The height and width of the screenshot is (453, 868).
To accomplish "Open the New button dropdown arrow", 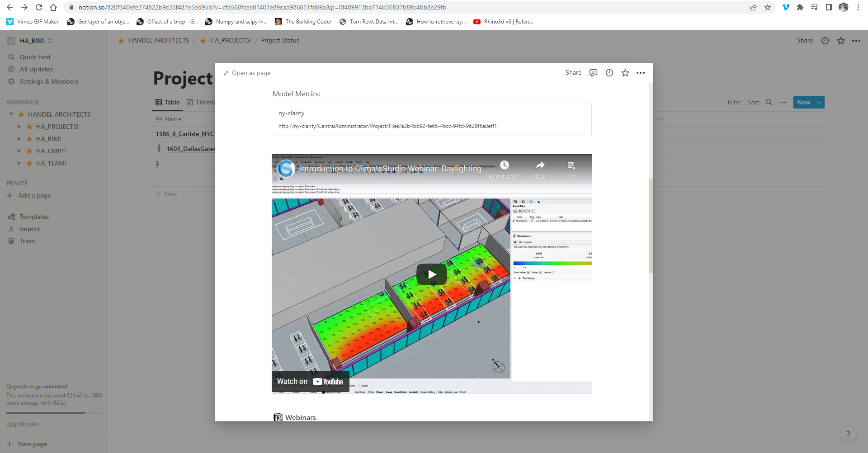I will [819, 102].
